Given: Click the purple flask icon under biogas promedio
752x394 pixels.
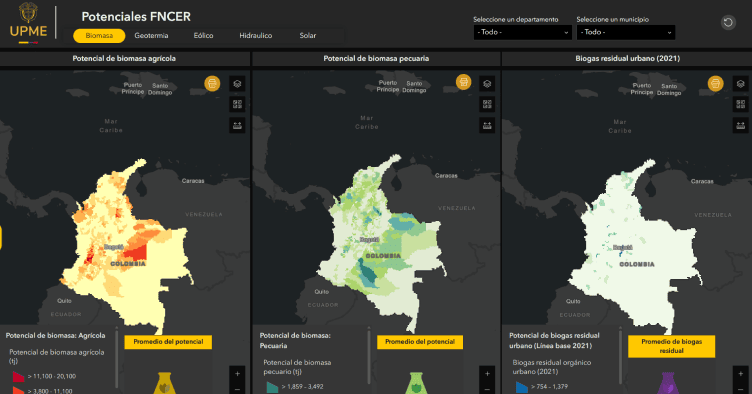Looking at the screenshot, I should coord(668,383).
